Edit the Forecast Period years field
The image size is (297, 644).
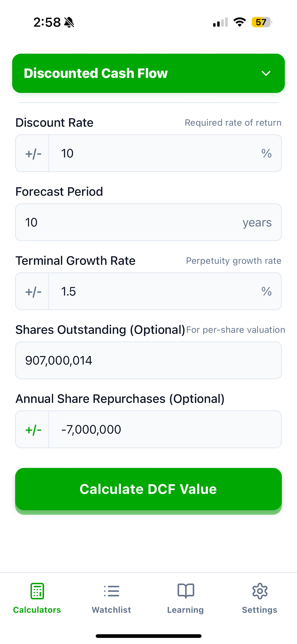[148, 222]
